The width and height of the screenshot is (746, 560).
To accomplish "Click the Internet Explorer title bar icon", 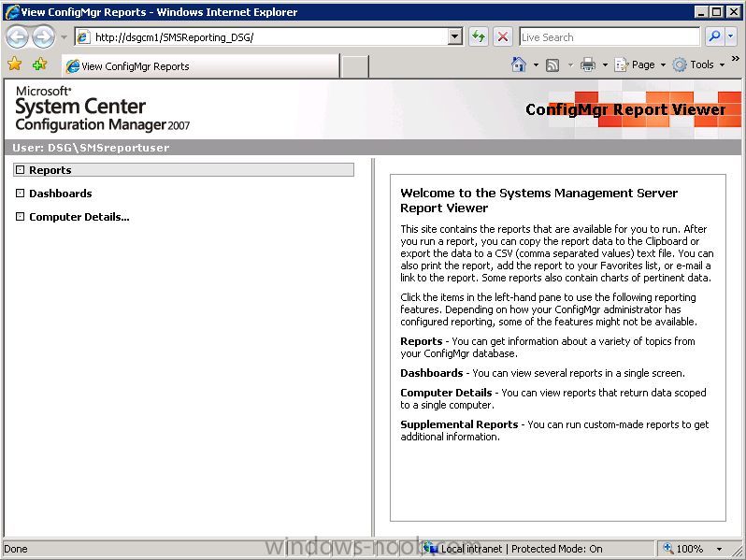I will pyautogui.click(x=12, y=12).
